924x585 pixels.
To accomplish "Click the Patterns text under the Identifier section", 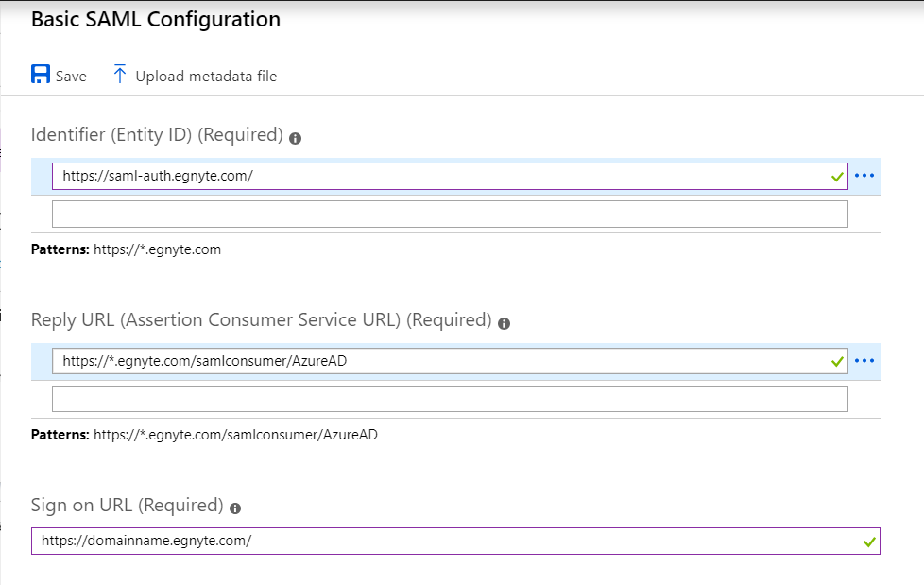I will tap(128, 249).
